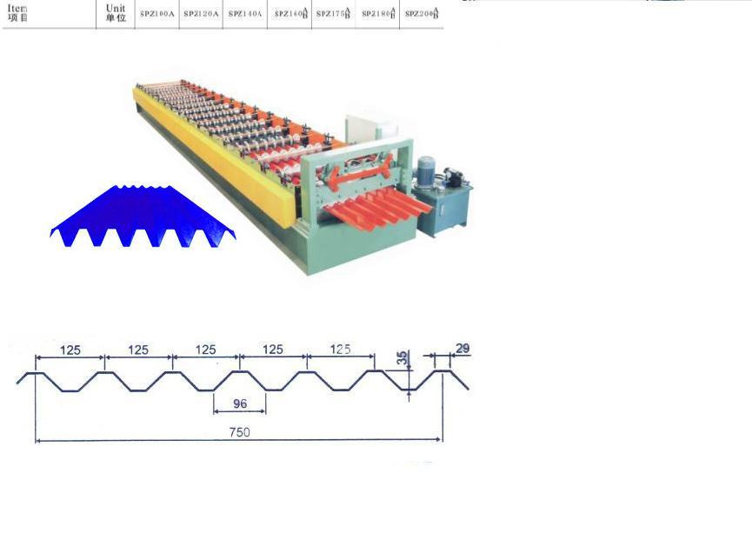Click the 96 dimension label
The width and height of the screenshot is (752, 560).
240,403
